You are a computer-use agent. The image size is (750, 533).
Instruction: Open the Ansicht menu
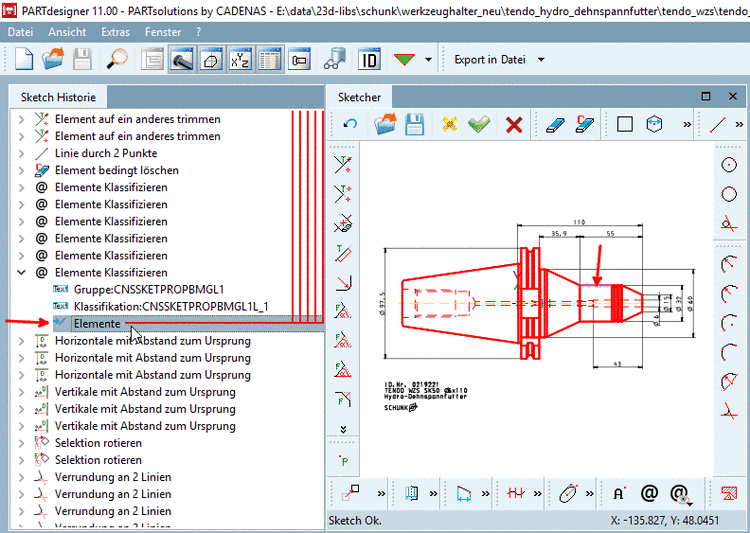(x=66, y=32)
